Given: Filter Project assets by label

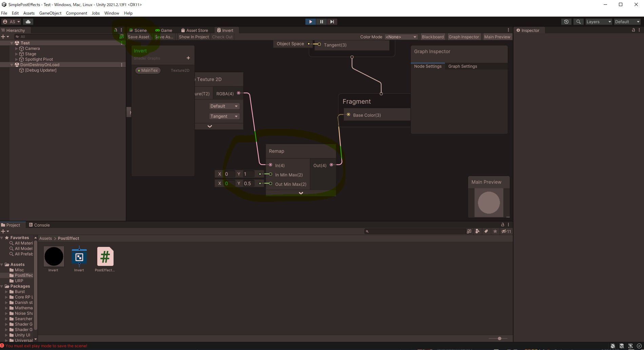Looking at the screenshot, I should pos(486,231).
